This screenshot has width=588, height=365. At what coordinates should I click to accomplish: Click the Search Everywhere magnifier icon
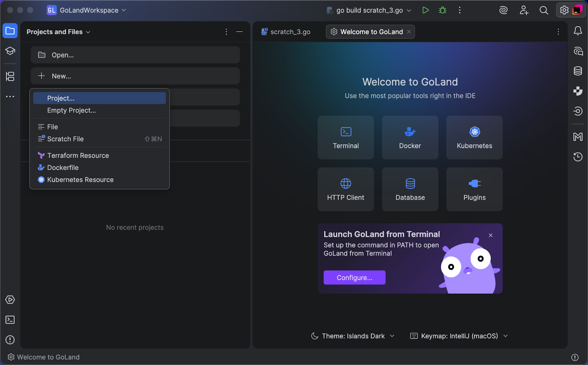coord(544,10)
